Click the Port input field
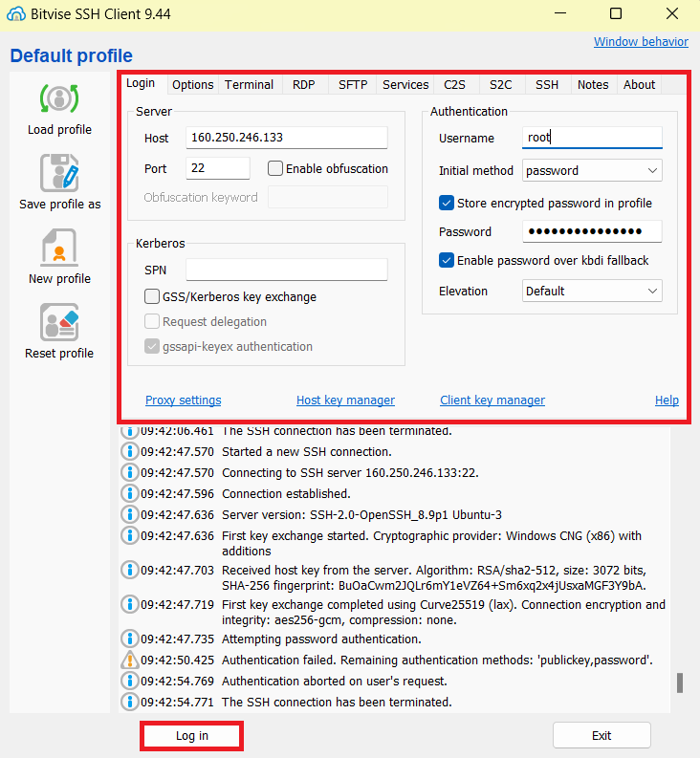Screen dimensions: 700x758 tap(218, 168)
